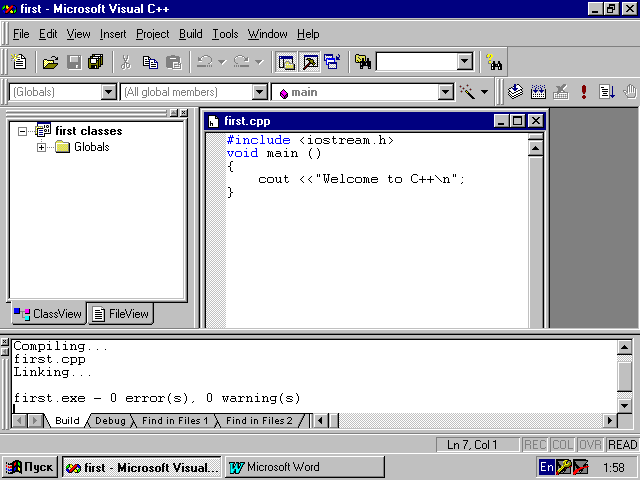Toggle the Output window toolbar button

310,62
